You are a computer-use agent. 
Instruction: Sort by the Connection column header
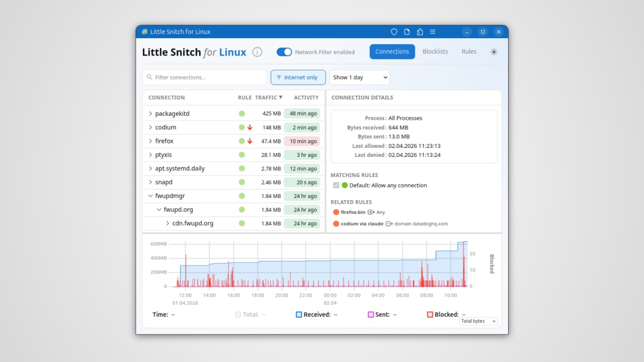pos(167,98)
